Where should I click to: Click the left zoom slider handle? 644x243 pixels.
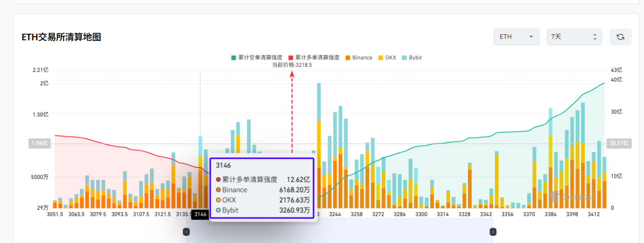186,232
